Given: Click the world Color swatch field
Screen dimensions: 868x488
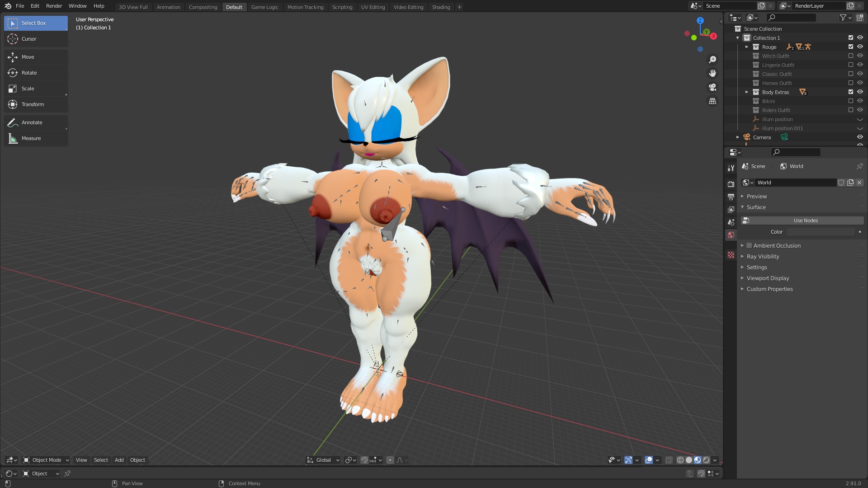Looking at the screenshot, I should pos(821,232).
